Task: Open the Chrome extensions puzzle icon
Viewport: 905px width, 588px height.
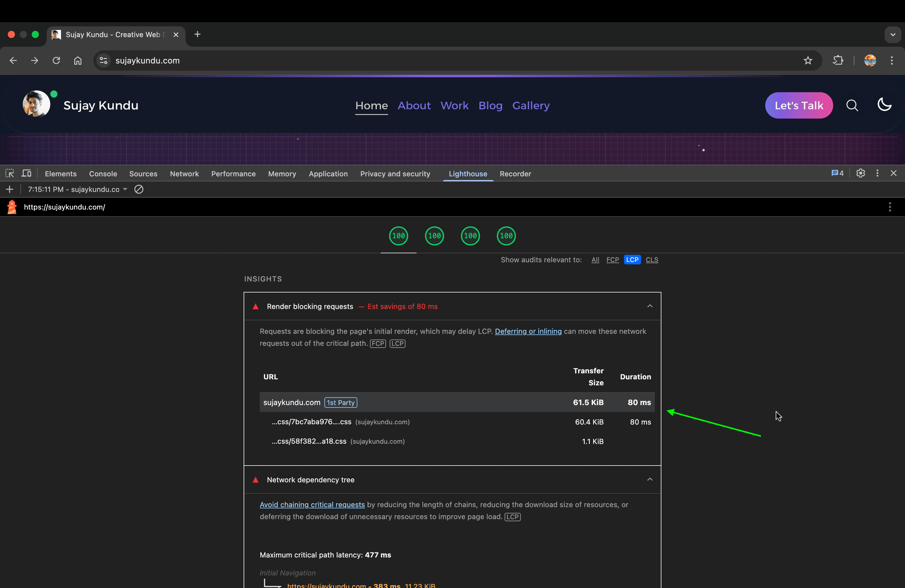Action: coord(838,60)
